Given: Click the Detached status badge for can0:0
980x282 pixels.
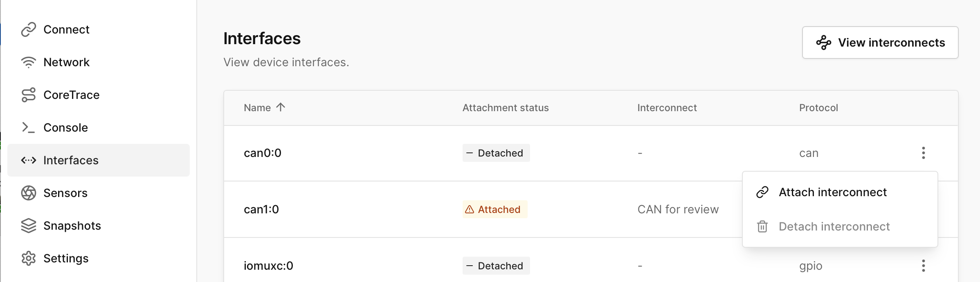Looking at the screenshot, I should coord(496,153).
